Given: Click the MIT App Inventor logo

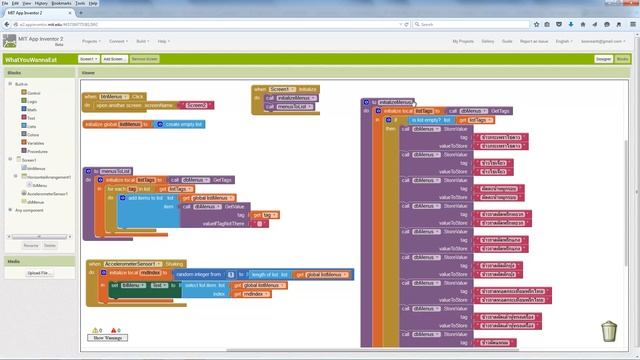Looking at the screenshot, I should [x=10, y=41].
